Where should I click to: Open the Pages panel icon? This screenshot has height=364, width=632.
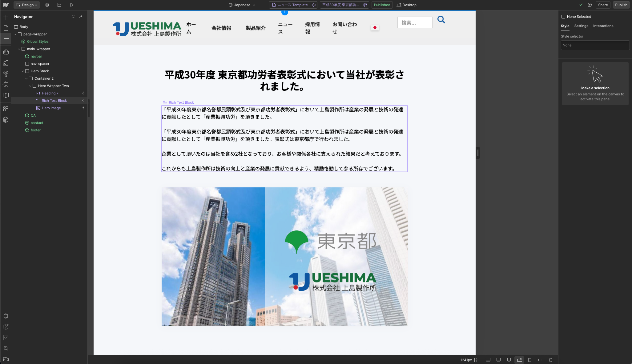(x=6, y=28)
